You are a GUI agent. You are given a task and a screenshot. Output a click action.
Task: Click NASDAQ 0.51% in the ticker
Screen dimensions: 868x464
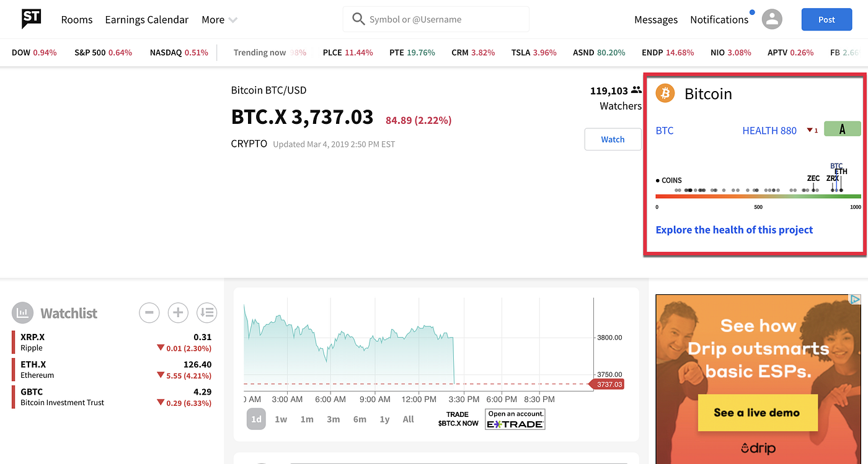coord(179,53)
